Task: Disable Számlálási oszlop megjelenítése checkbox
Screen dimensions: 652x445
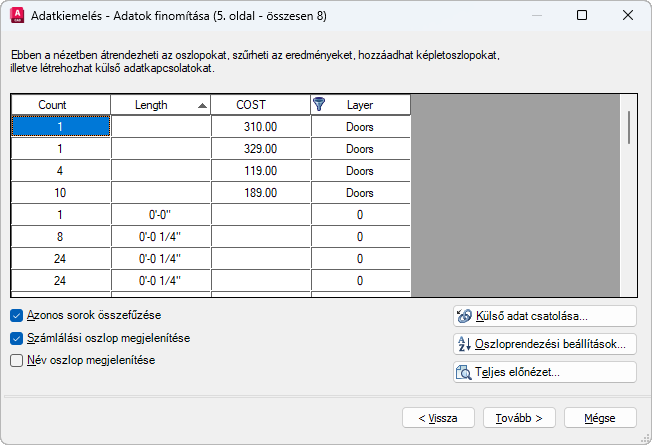Action: (x=16, y=338)
